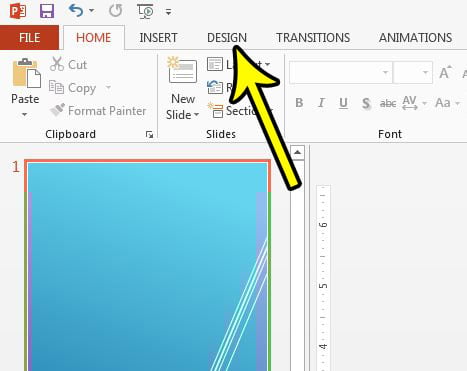Open the FILE backstage menu
The width and height of the screenshot is (467, 371).
[29, 37]
